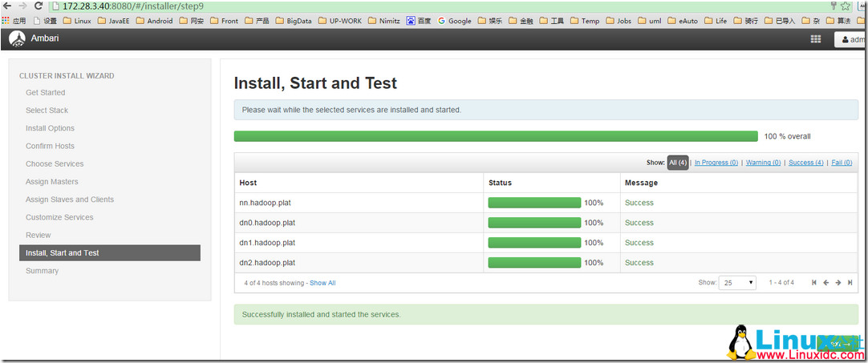Go to last page of hosts
The image size is (868, 363).
click(850, 283)
